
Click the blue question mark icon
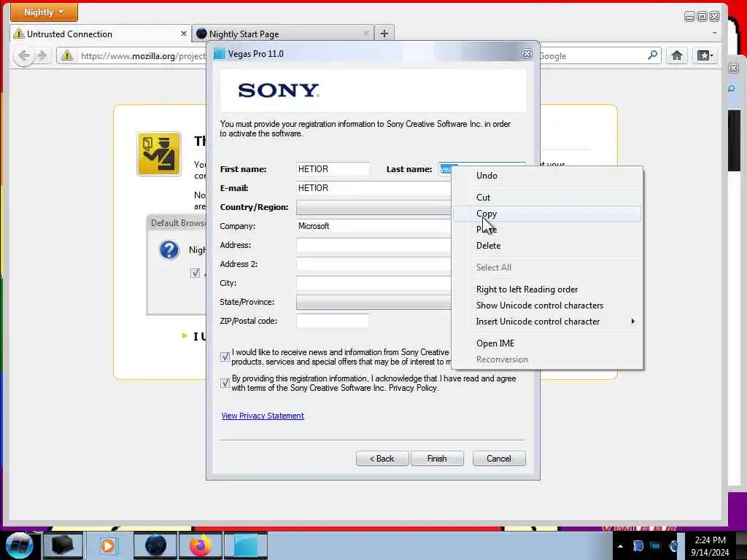pos(169,250)
